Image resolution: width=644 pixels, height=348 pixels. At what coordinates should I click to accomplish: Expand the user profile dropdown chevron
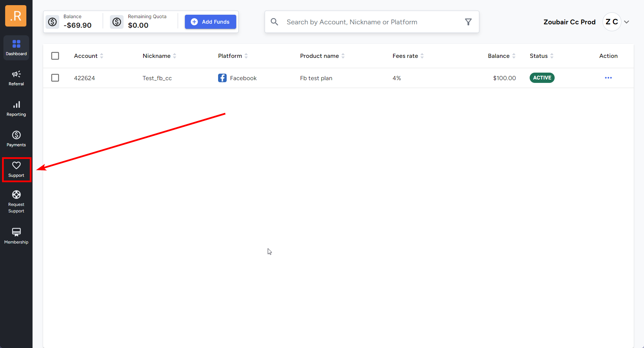click(627, 22)
